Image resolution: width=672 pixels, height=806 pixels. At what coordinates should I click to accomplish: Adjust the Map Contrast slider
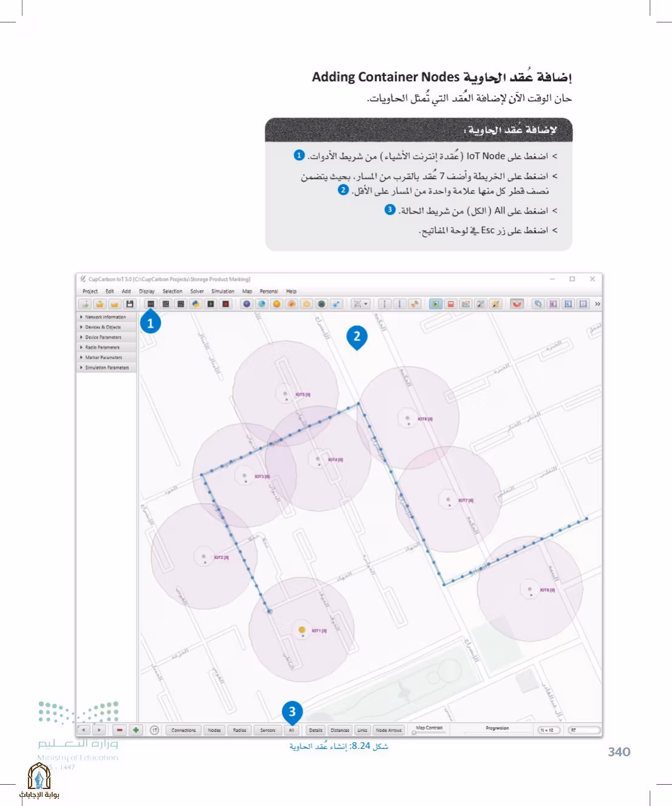[429, 733]
